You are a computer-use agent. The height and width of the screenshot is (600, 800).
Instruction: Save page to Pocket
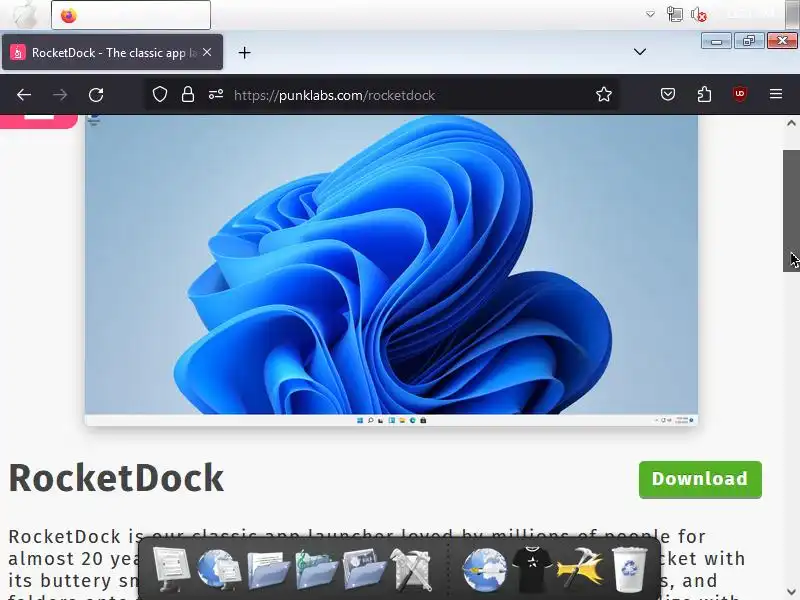coord(668,94)
